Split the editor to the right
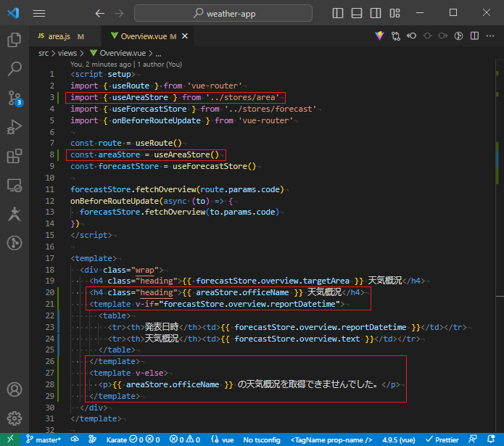The image size is (504, 446). point(474,36)
